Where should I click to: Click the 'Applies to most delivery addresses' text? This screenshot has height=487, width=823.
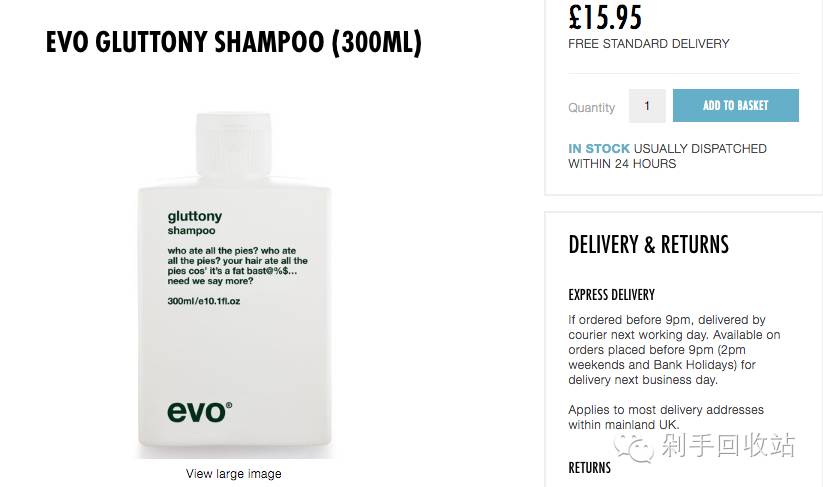click(666, 417)
